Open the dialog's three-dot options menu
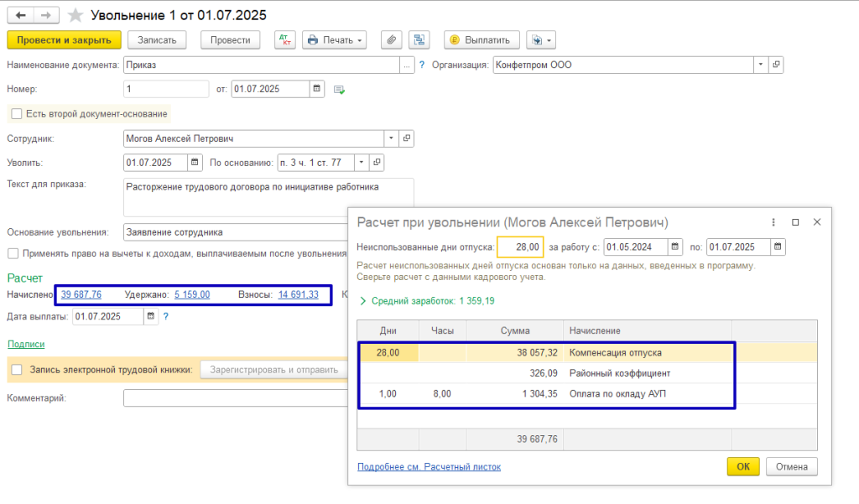The image size is (859, 504). (x=773, y=222)
